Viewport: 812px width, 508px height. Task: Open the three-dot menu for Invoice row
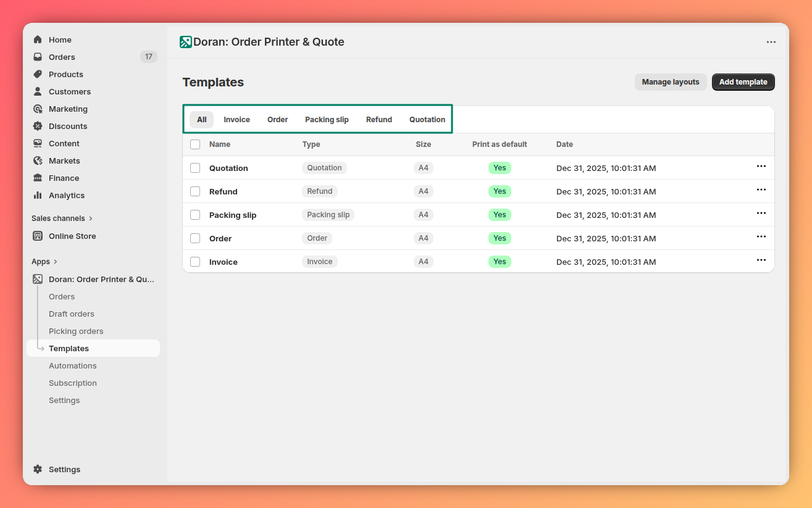coord(761,260)
